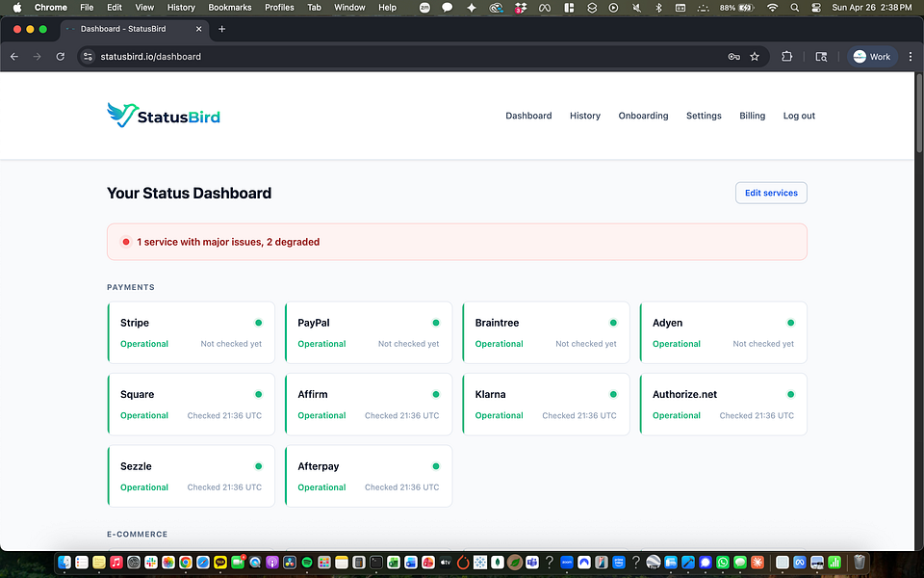Open the Klarna status card
The height and width of the screenshot is (578, 924).
pyautogui.click(x=546, y=404)
